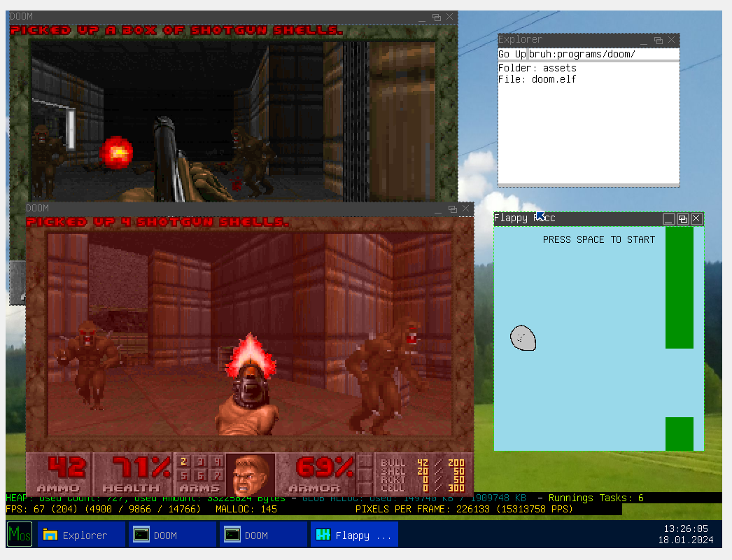Close the Flappy Rocc window
Image resolution: width=732 pixels, height=560 pixels.
(x=696, y=218)
